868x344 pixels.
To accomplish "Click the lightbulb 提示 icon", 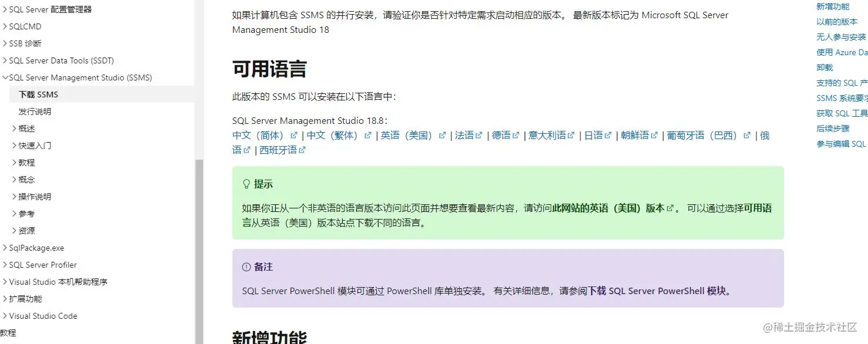I will (x=246, y=184).
